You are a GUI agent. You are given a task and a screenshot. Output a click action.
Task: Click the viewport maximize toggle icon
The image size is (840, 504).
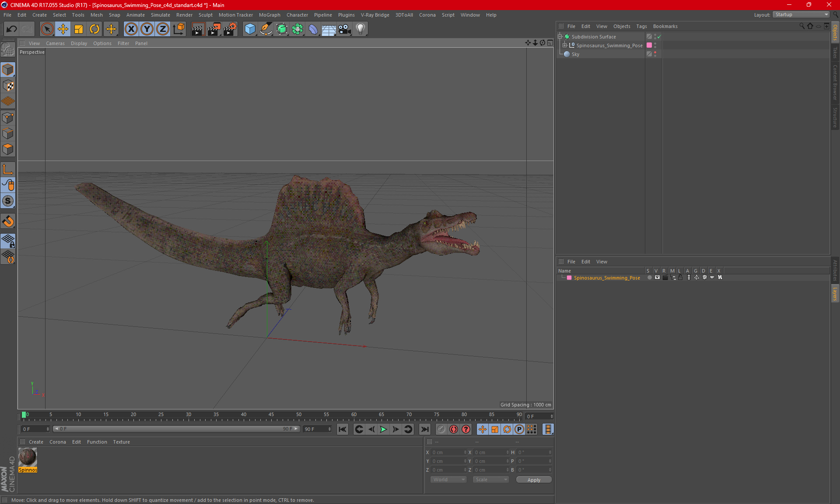click(550, 43)
